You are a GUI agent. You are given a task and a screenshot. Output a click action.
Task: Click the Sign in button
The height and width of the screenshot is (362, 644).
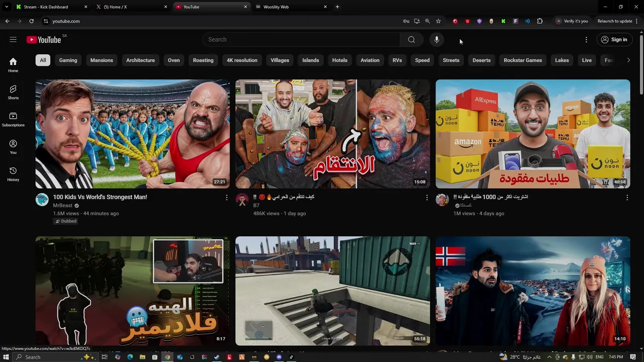(614, 39)
